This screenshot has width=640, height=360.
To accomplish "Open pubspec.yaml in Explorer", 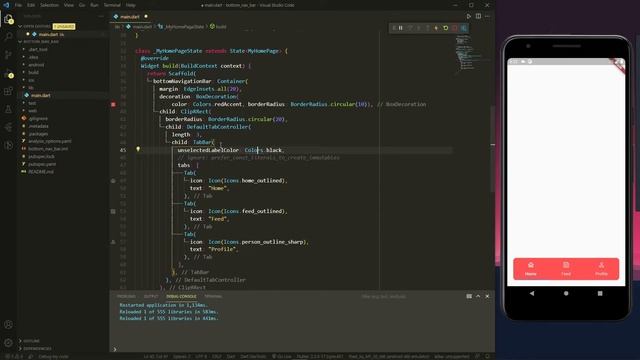I will (42, 164).
